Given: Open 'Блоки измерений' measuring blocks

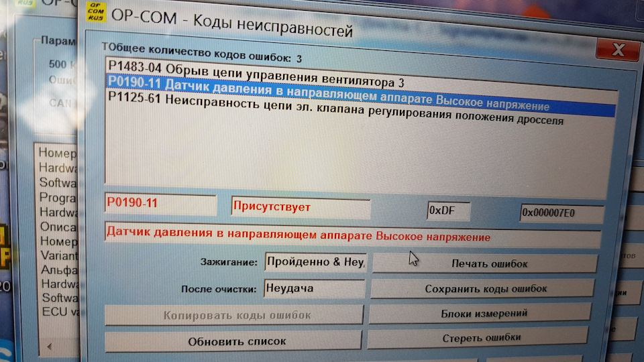Looking at the screenshot, I should tap(480, 313).
